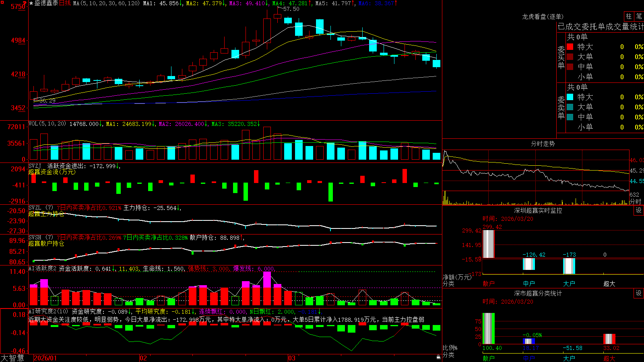This screenshot has width=644, height=362.
Task: Jump to the 03 month marker
Action: coord(292,358)
